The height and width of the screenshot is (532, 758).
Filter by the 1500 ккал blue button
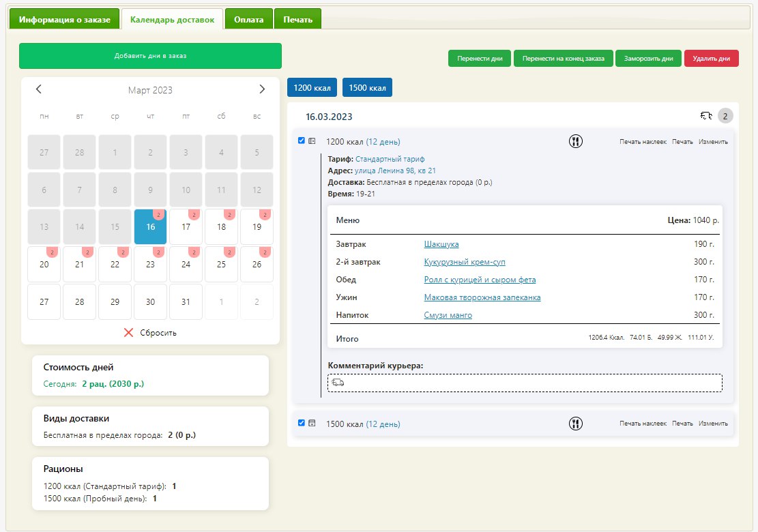pyautogui.click(x=367, y=87)
